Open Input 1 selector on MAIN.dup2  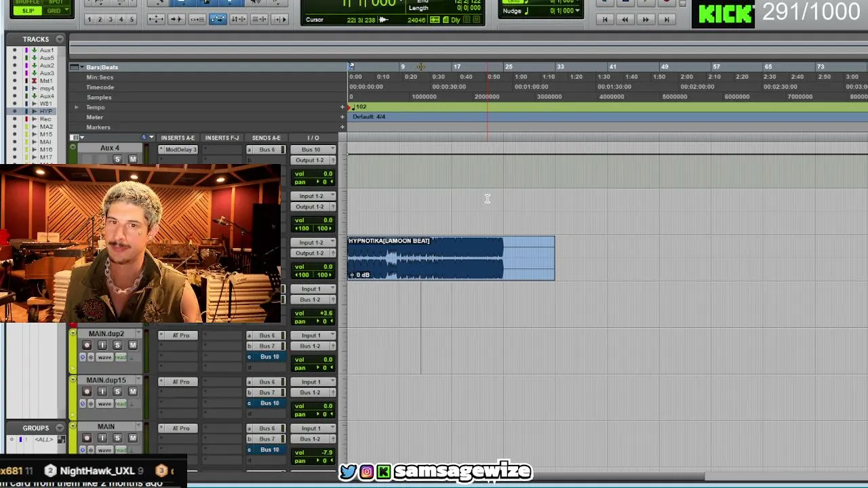pyautogui.click(x=313, y=335)
